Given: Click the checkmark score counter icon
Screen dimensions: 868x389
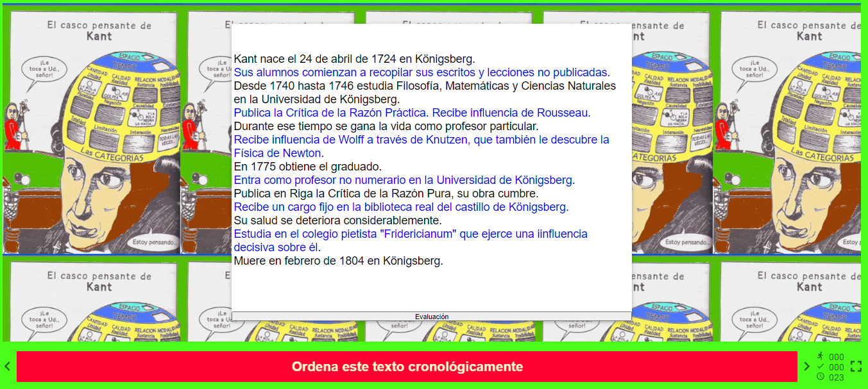Looking at the screenshot, I should click(x=821, y=367).
